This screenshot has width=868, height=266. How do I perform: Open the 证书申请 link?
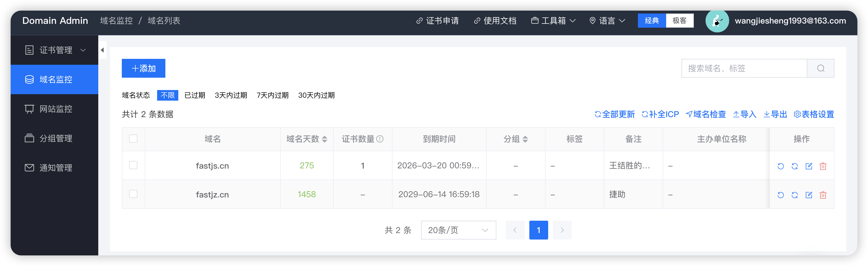click(437, 21)
